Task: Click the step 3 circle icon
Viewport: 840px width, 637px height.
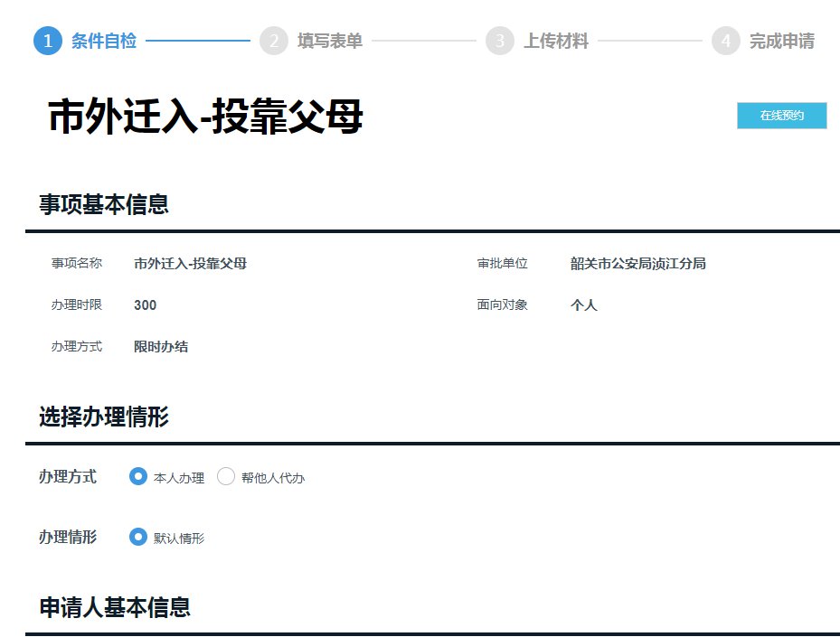Action: [x=499, y=41]
